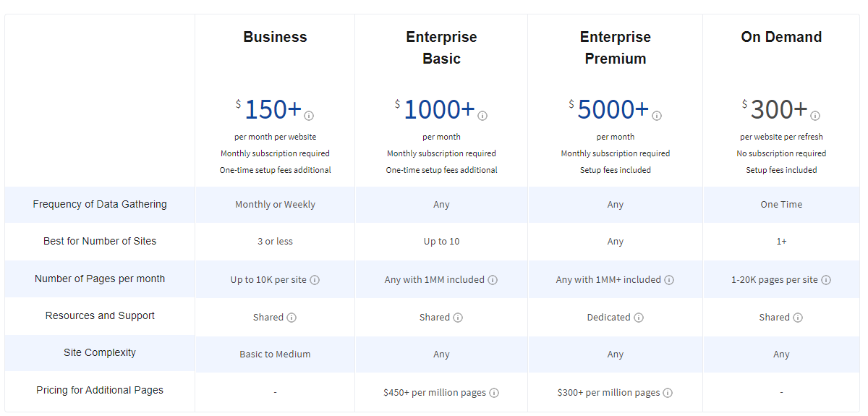
Task: Click info icon beside Enterprise Basic 'Shared' support
Action: click(458, 318)
